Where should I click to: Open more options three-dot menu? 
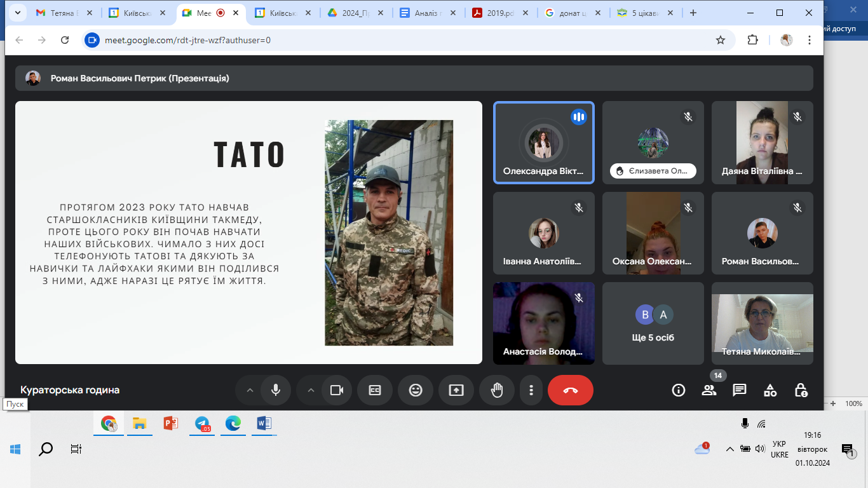tap(531, 390)
